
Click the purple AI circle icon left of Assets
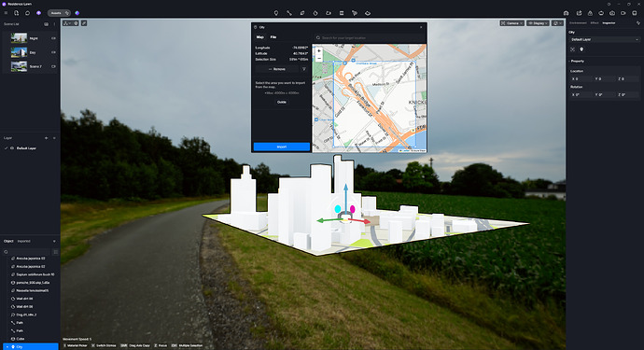tap(38, 13)
